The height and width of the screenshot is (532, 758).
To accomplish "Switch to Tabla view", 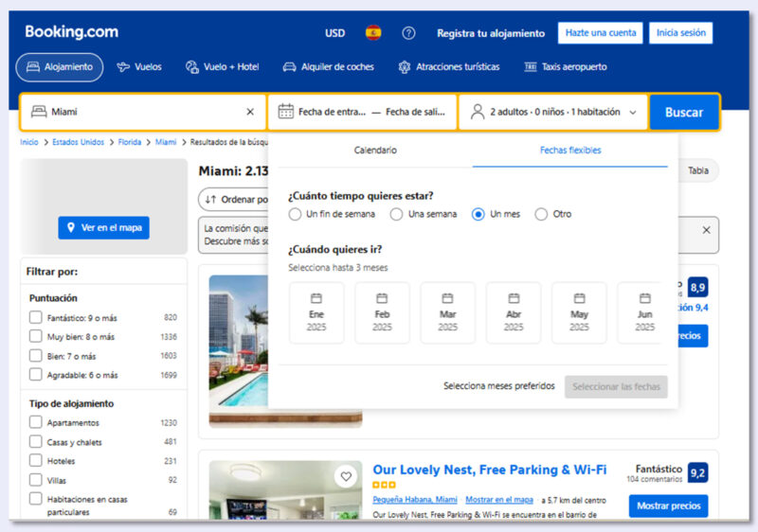I will tap(698, 170).
